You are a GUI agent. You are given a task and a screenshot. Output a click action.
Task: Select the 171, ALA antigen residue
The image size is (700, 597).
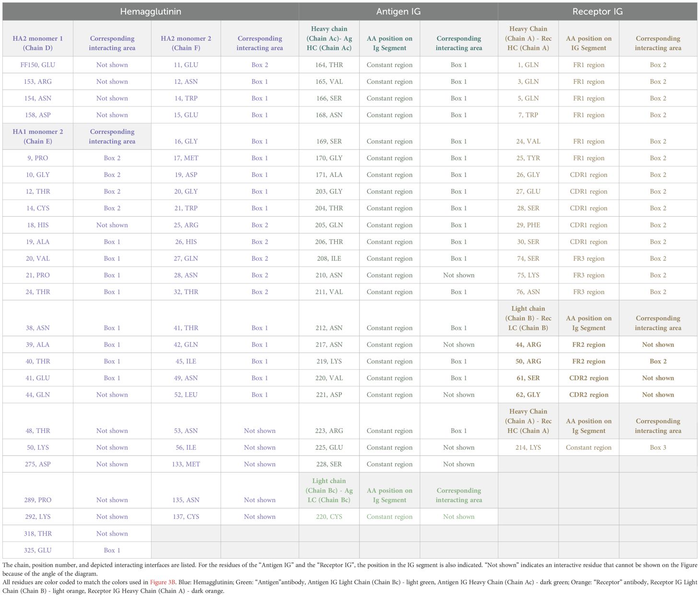[x=329, y=175]
